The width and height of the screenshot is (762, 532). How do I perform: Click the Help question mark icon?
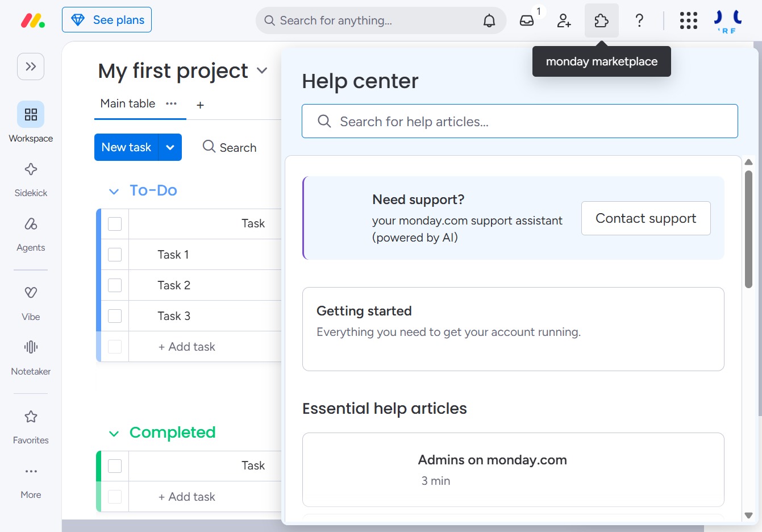point(639,20)
